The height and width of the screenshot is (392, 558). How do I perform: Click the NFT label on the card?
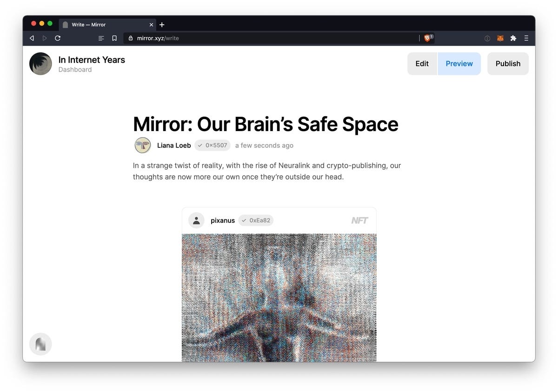pyautogui.click(x=359, y=220)
